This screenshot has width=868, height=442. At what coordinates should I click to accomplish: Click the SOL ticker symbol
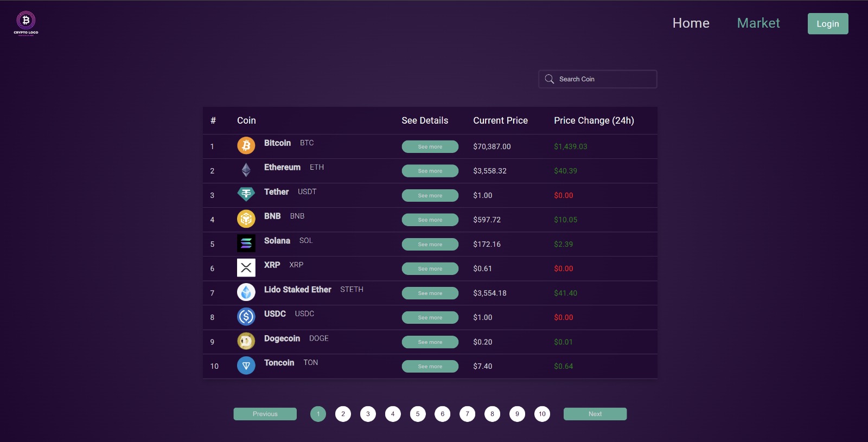pyautogui.click(x=306, y=240)
